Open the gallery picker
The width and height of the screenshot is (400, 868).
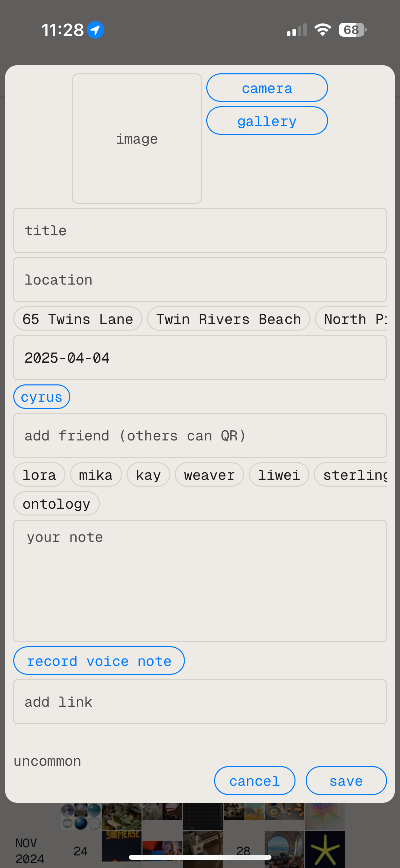tap(267, 121)
